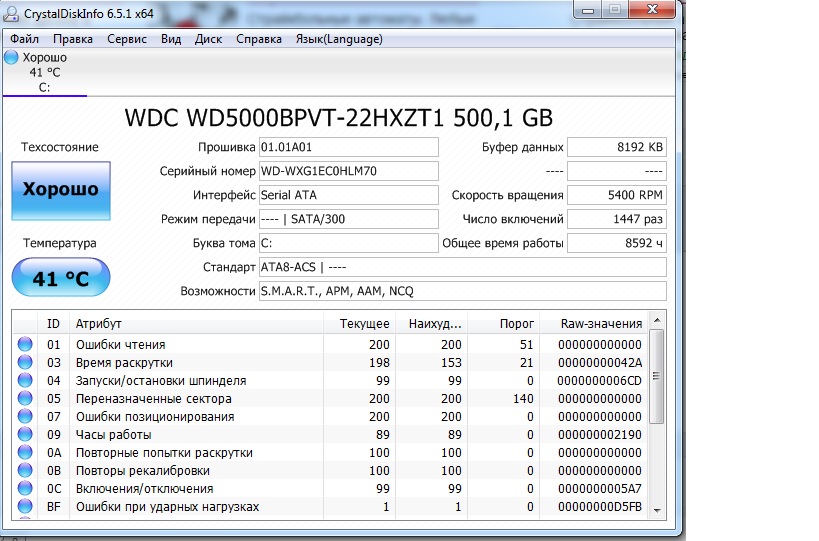Click threshold value 140
Viewport: 819px width, 541px height.
pyautogui.click(x=523, y=398)
